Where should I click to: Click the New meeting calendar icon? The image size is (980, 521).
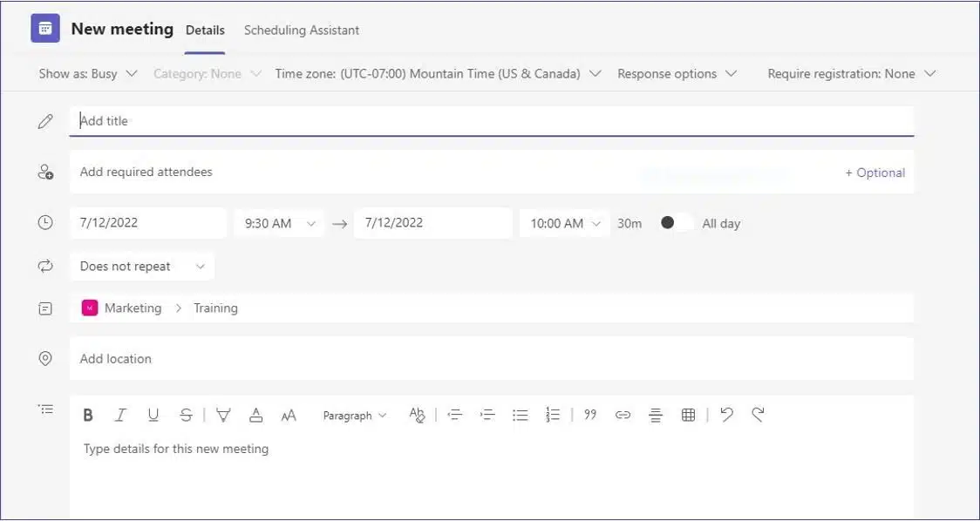point(45,29)
